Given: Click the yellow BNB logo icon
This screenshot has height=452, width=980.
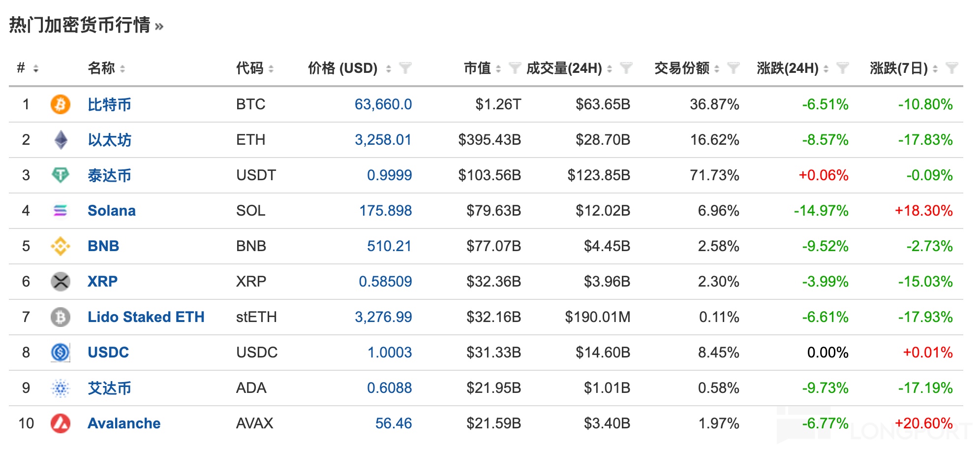Looking at the screenshot, I should pyautogui.click(x=60, y=246).
